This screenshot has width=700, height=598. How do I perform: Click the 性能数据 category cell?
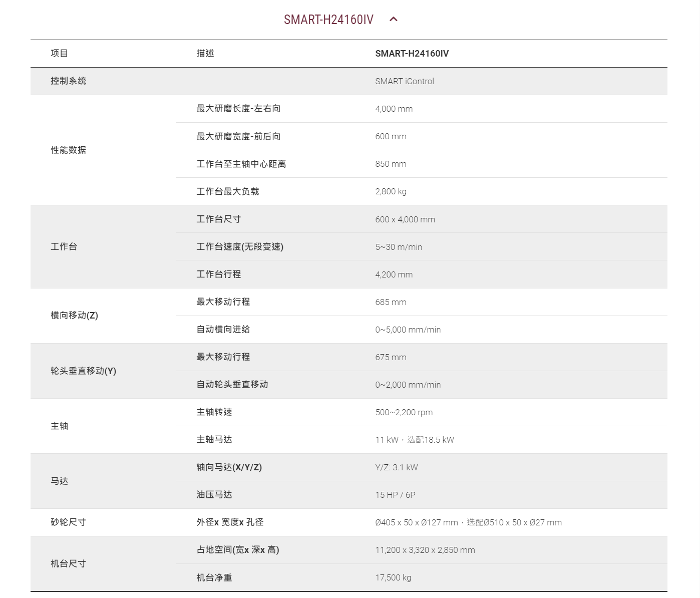(x=68, y=150)
